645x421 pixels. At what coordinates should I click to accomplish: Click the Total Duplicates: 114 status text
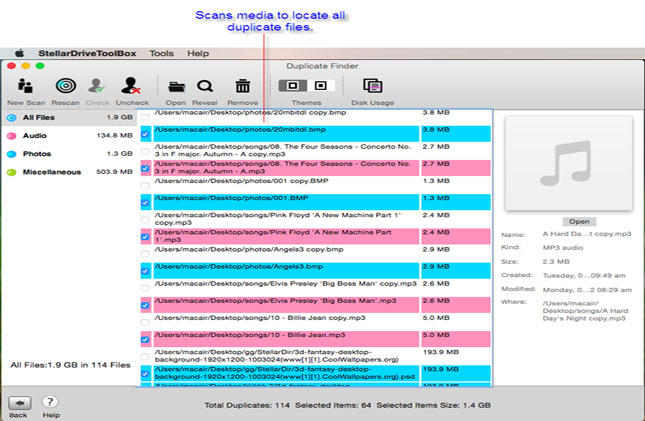pos(247,405)
